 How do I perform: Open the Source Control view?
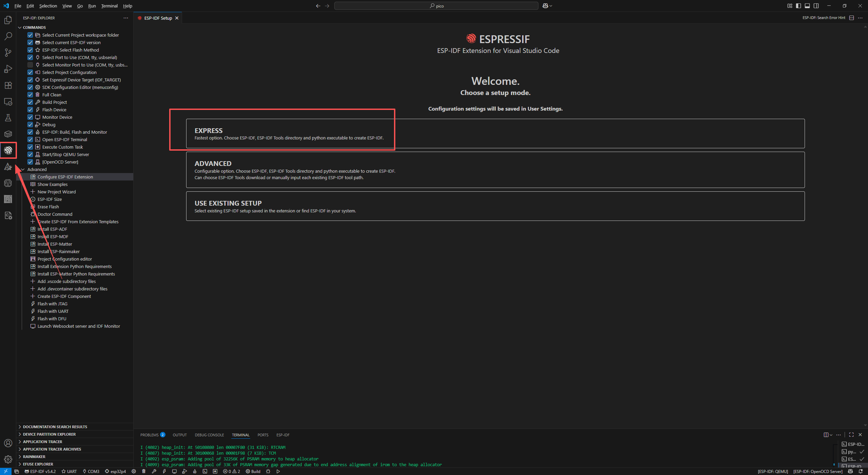tap(8, 53)
